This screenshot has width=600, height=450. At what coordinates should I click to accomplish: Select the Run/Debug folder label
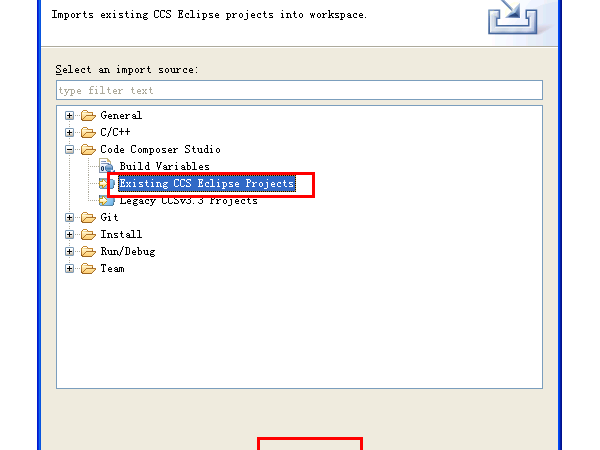click(127, 251)
